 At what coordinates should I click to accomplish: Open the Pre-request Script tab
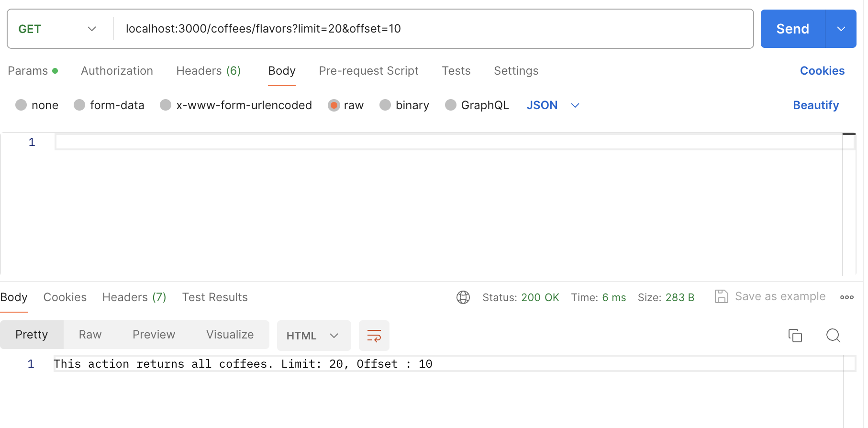pos(368,71)
